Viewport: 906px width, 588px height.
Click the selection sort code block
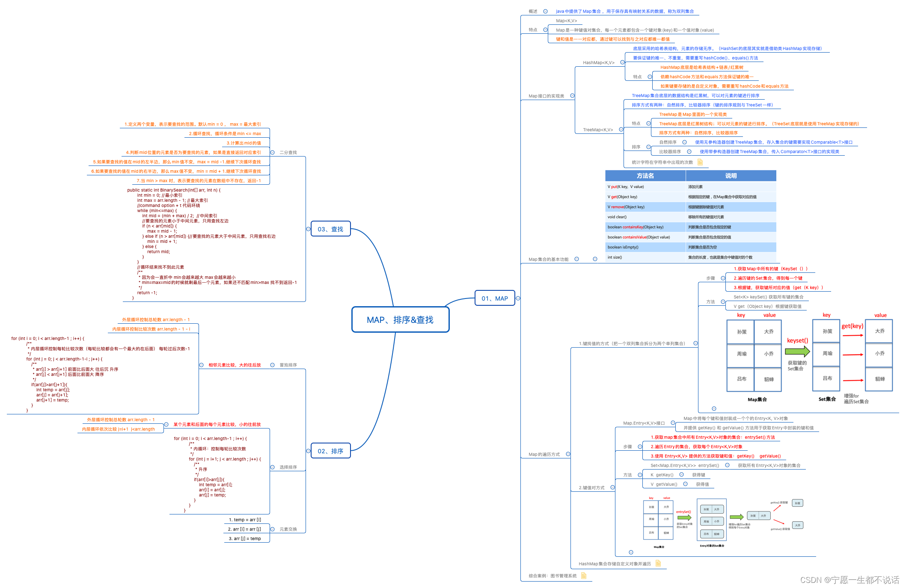coord(217,474)
